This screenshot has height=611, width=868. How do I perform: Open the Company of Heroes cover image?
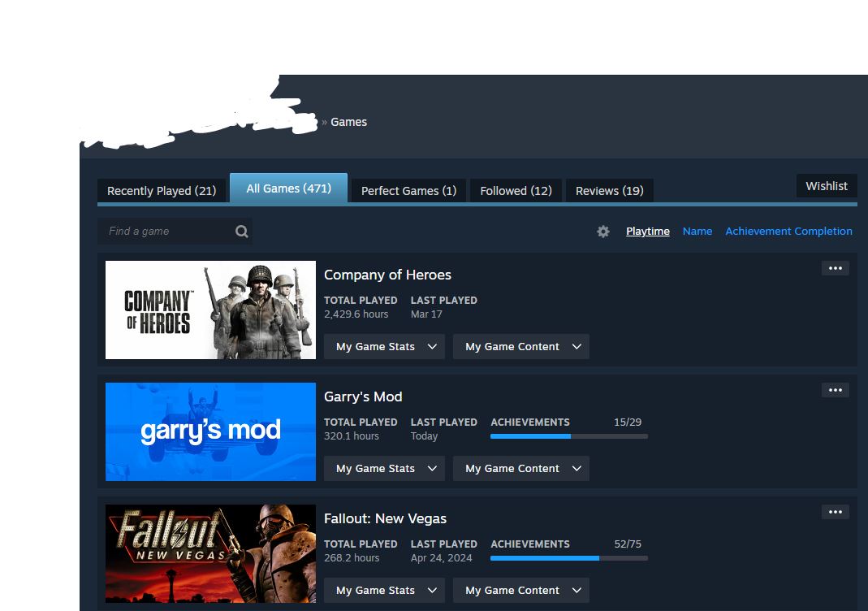[x=210, y=310]
